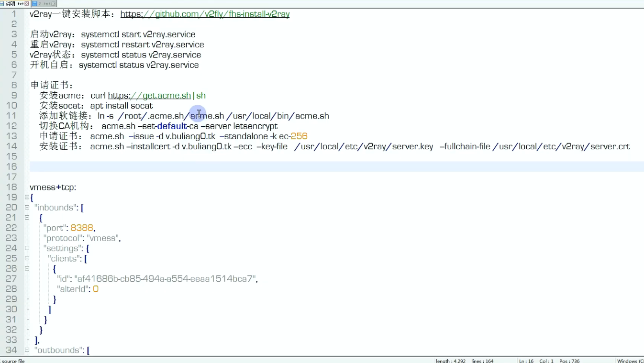
Task: Click the bold "default" keyword on line 12
Action: (171, 126)
